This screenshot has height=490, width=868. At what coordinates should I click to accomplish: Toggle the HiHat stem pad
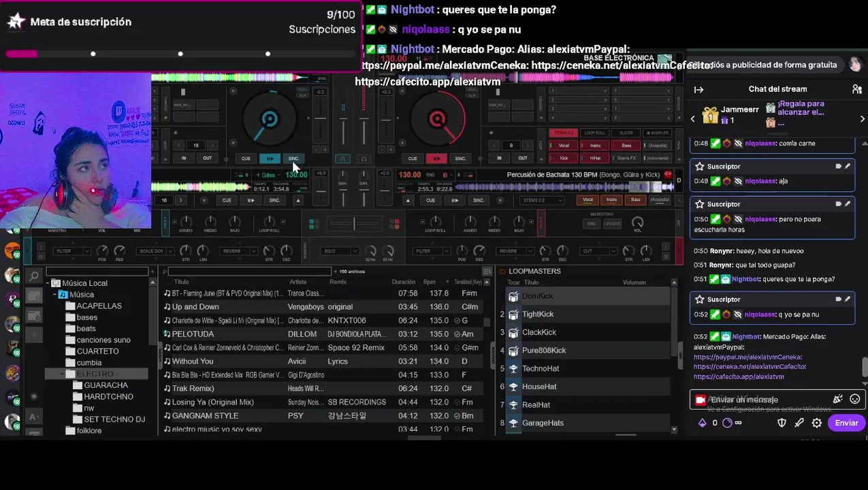pos(595,158)
